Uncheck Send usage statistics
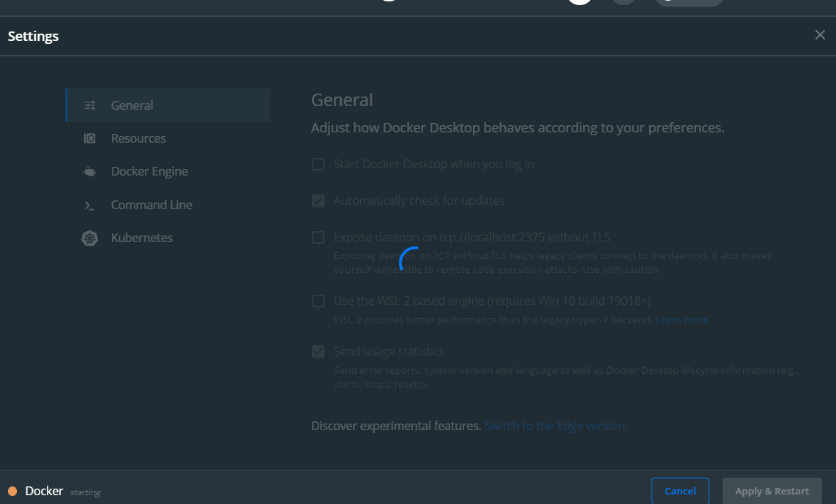 click(x=318, y=352)
